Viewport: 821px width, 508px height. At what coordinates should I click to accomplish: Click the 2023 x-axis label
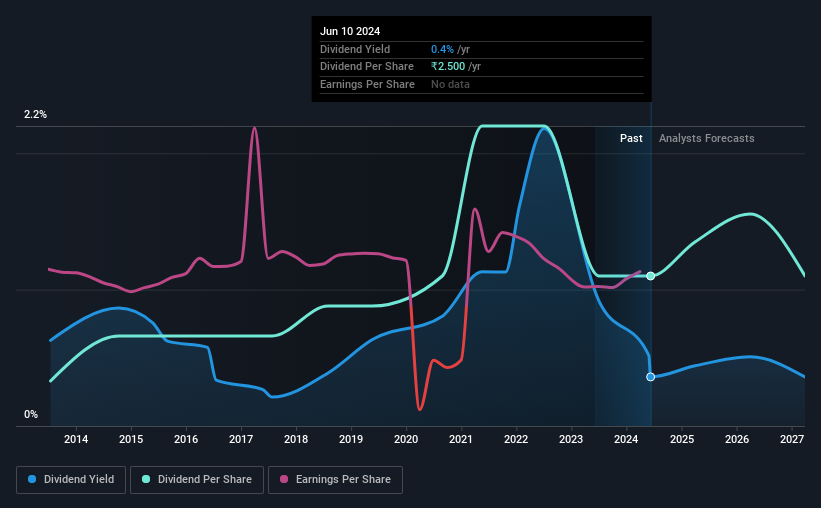tap(571, 439)
